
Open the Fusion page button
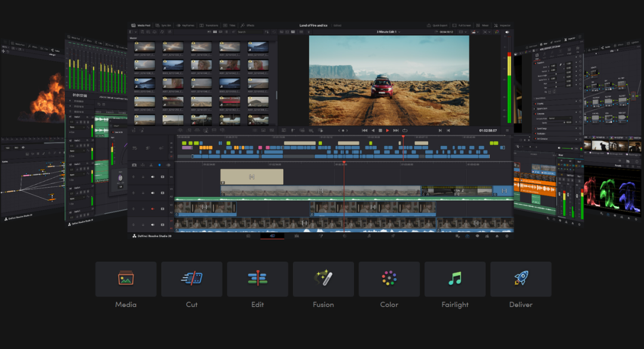tap(323, 279)
